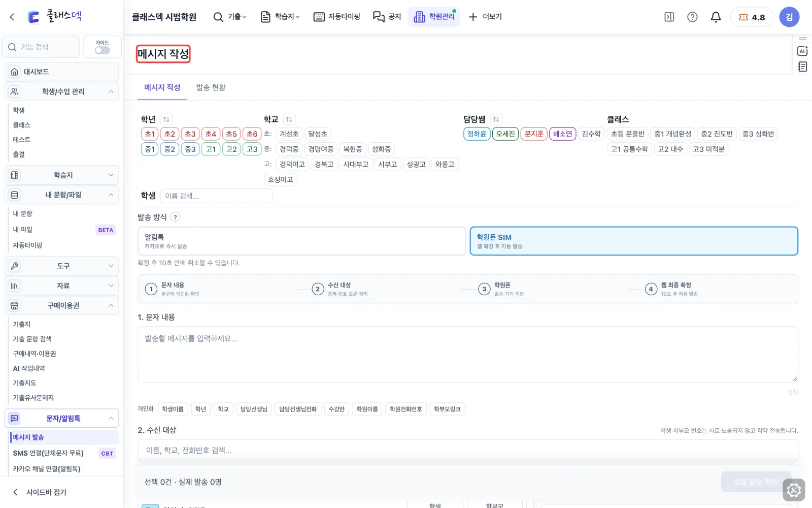Open the floating settings gear button
This screenshot has height=508, width=812.
point(794,490)
